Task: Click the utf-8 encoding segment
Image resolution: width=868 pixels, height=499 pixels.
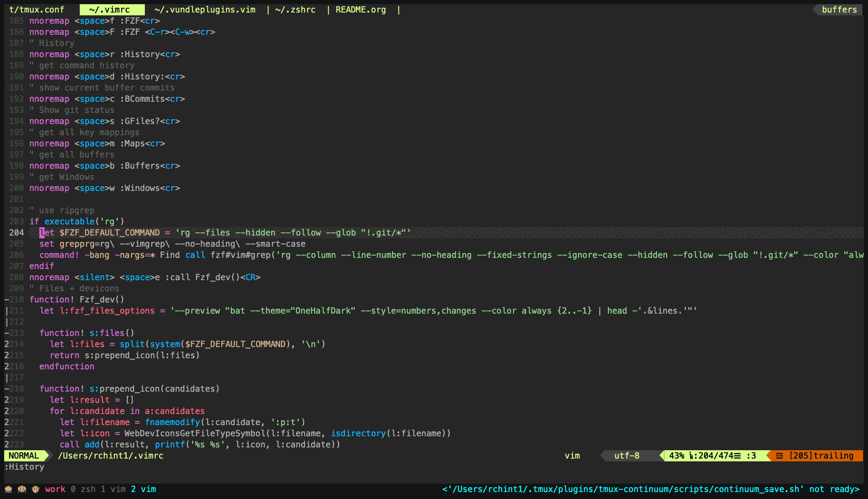Action: (627, 456)
